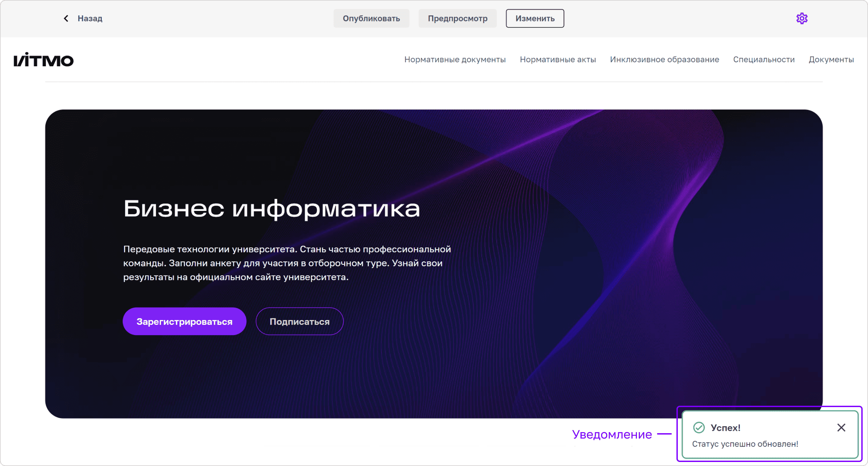The height and width of the screenshot is (466, 868).
Task: Click the text Статус успешно обновлен!
Action: [745, 444]
